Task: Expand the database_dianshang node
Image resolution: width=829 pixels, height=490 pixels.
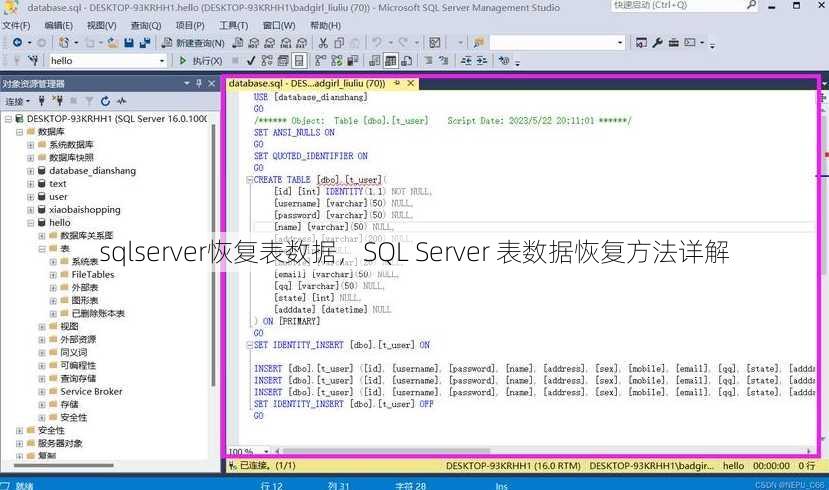Action: tap(30, 171)
